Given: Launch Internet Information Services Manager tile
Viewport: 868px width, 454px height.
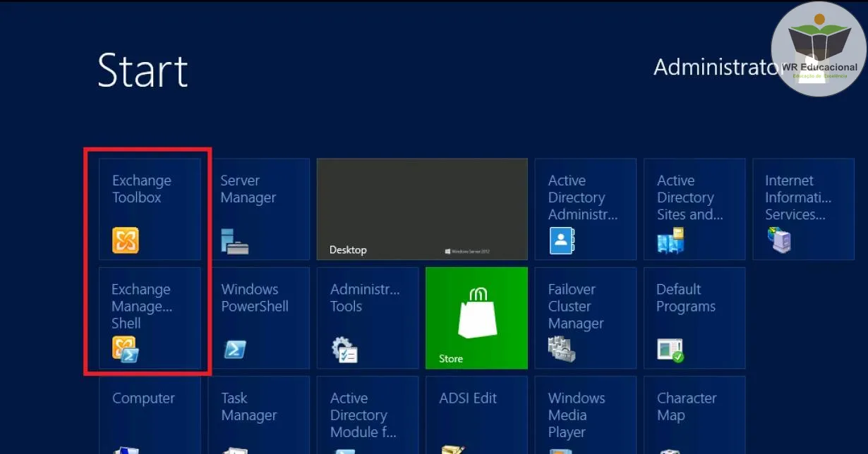Looking at the screenshot, I should (803, 209).
